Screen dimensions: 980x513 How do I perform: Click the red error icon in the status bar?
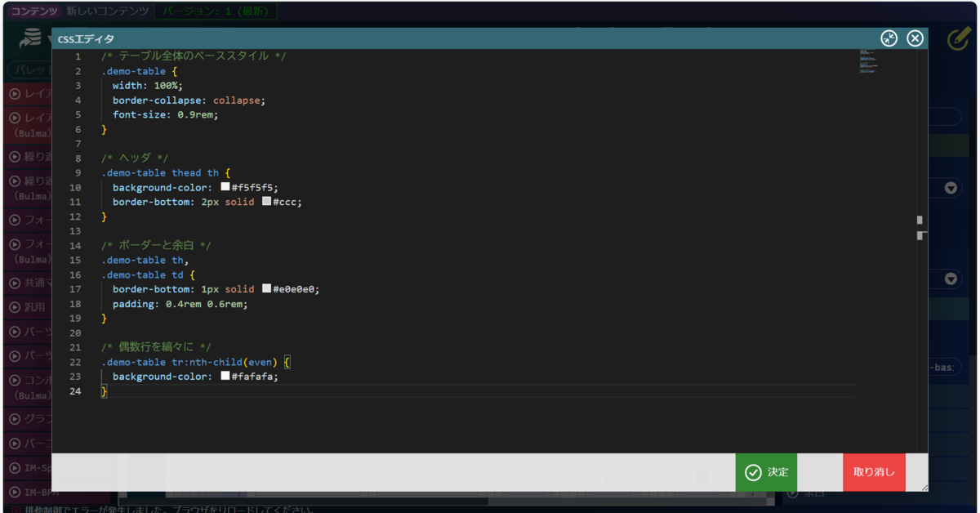[x=16, y=510]
